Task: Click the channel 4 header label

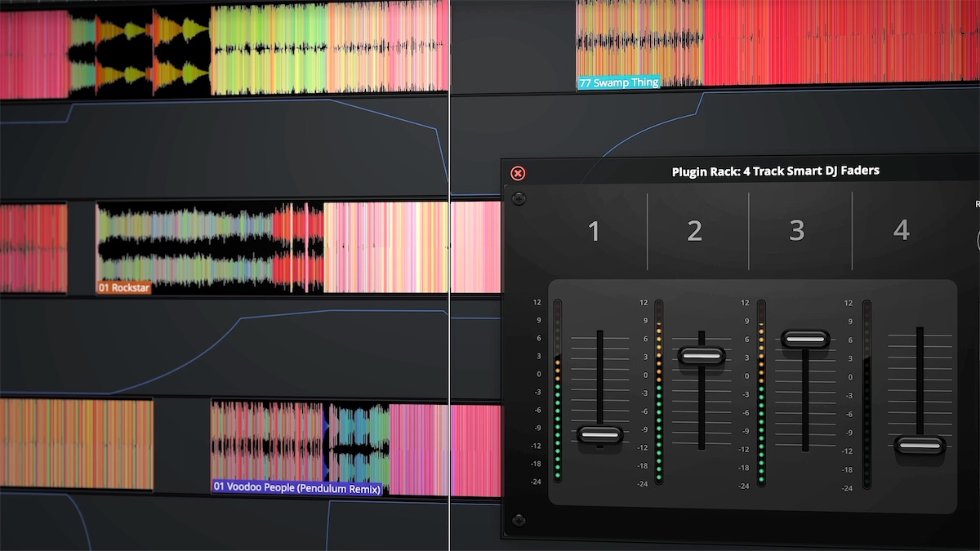Action: (901, 232)
